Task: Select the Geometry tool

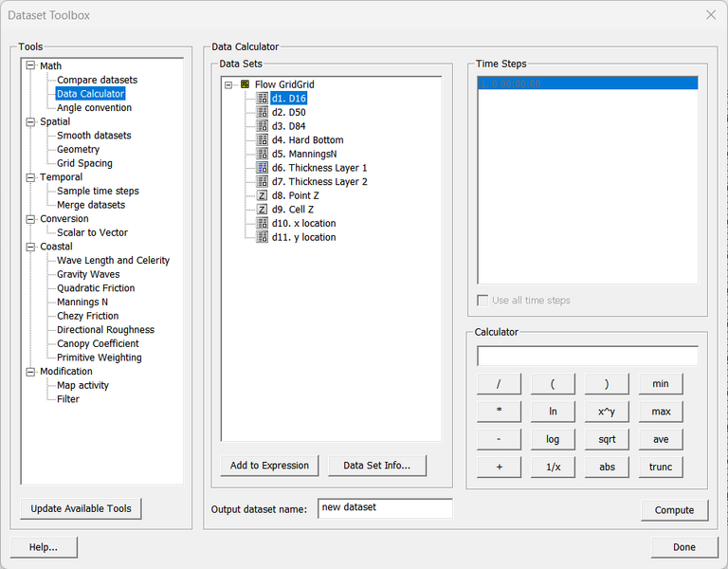Action: click(x=78, y=150)
